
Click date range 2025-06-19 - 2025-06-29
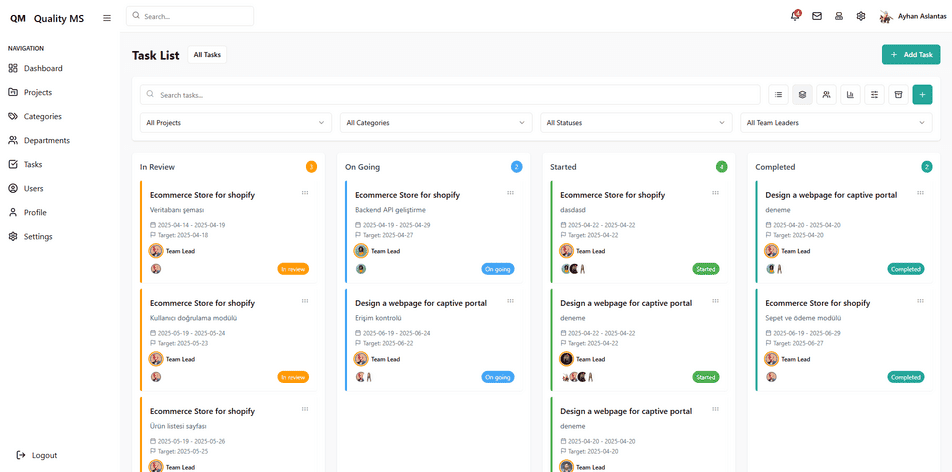[x=807, y=333]
